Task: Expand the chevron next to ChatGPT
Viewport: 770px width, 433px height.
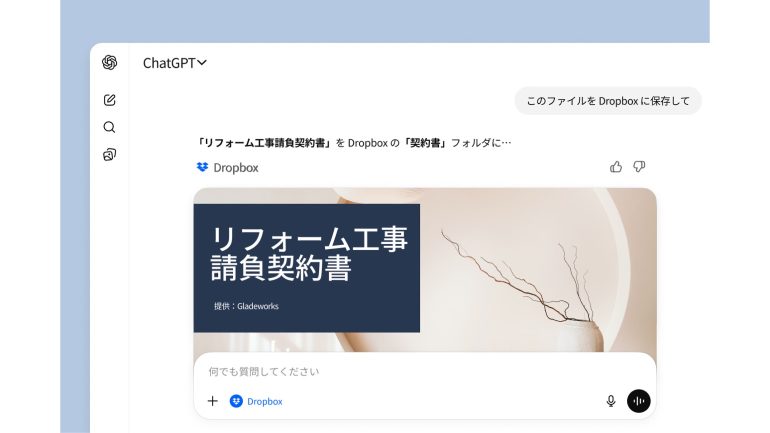Action: [202, 63]
